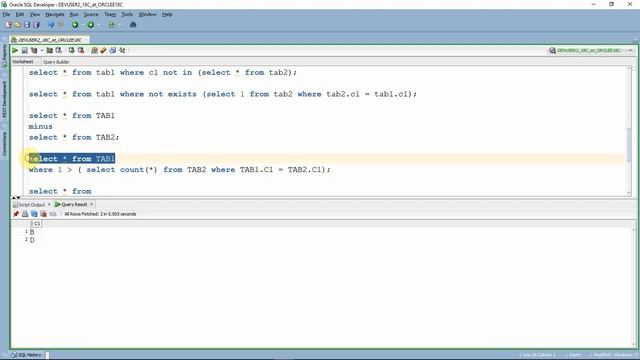
Task: Open the REST Development side panel
Action: pos(4,100)
